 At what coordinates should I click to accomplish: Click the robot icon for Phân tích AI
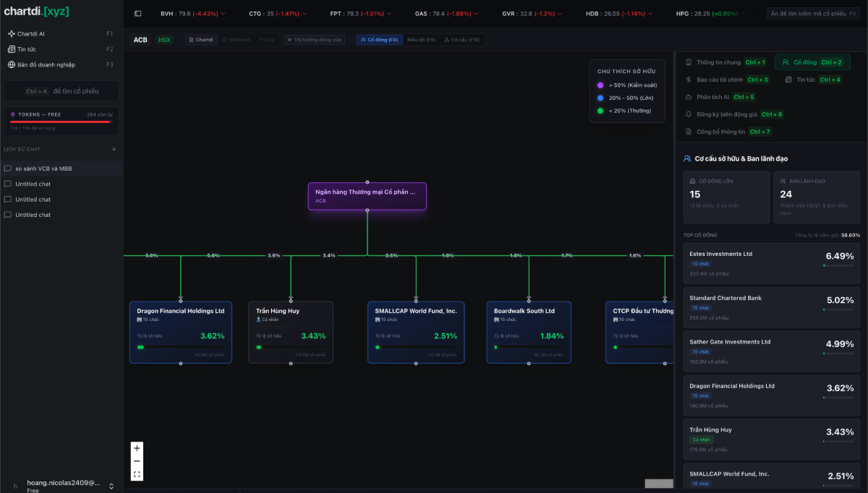[689, 97]
